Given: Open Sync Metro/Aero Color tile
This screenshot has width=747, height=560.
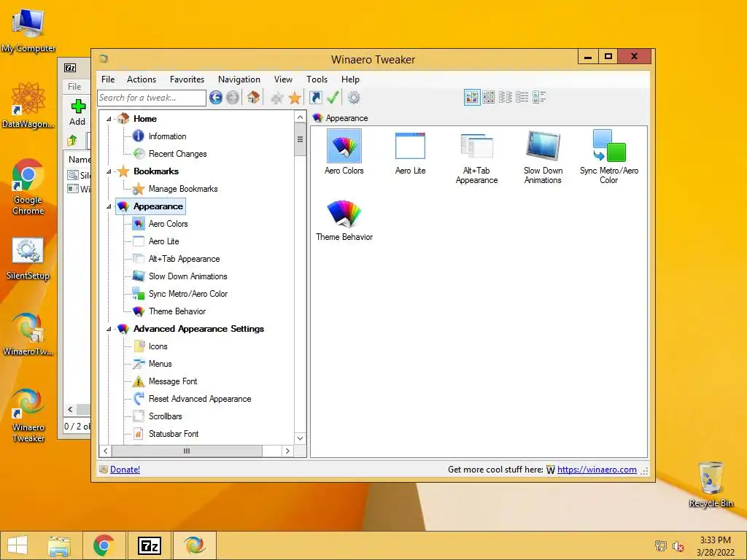Looking at the screenshot, I should (609, 157).
